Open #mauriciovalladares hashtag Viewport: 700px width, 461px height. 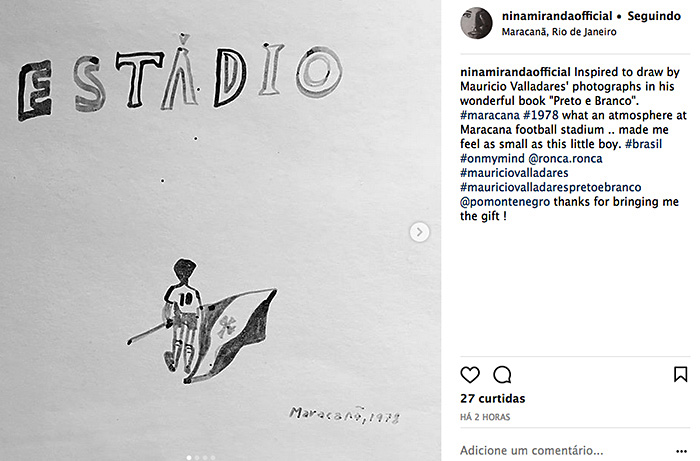coord(514,173)
